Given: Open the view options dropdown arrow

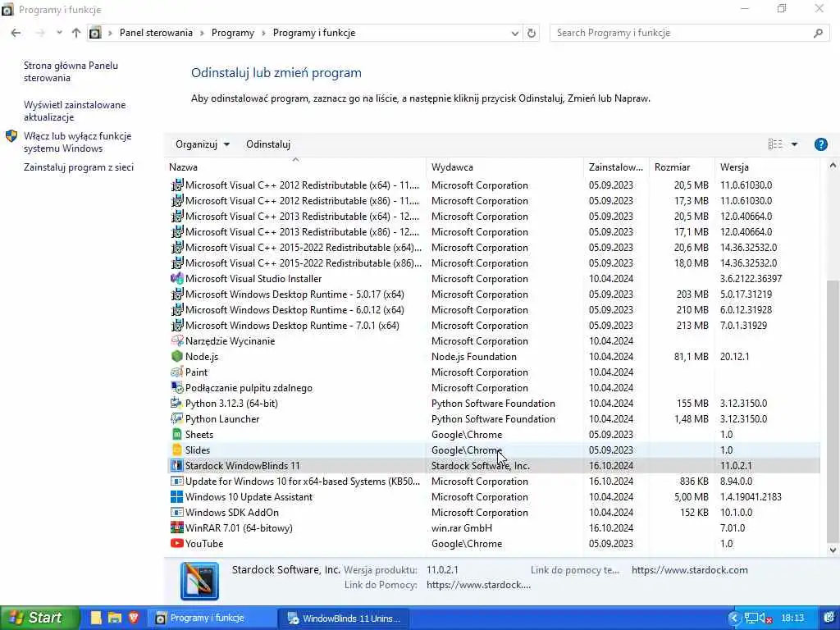Looking at the screenshot, I should coord(794,144).
